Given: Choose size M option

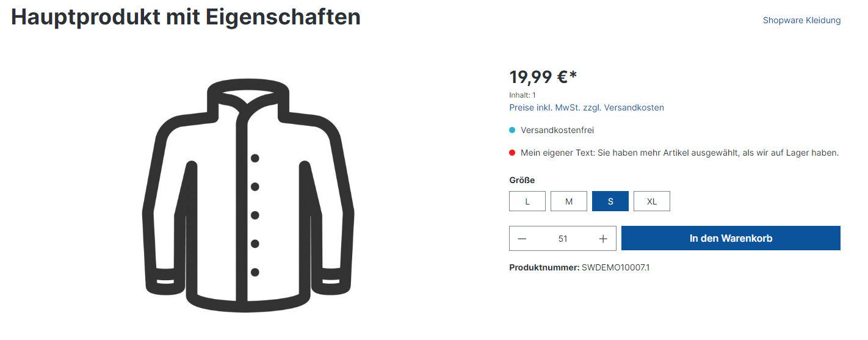Looking at the screenshot, I should tap(569, 201).
